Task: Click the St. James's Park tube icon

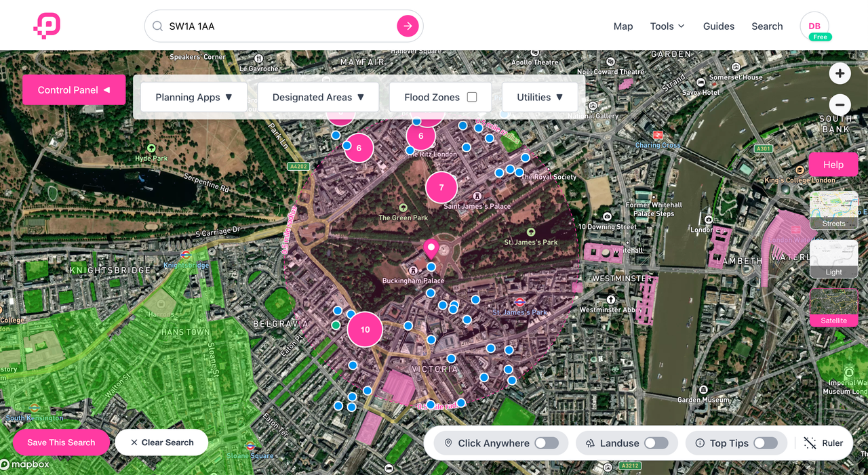Action: (x=519, y=302)
